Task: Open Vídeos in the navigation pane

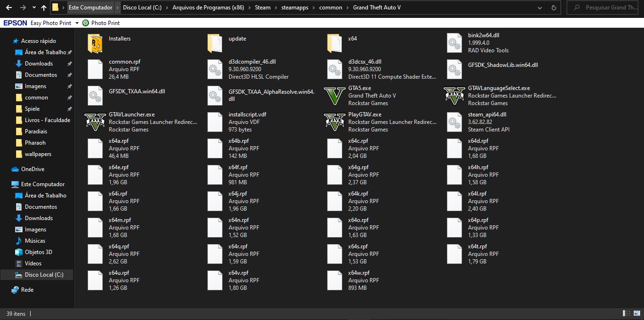Action: coord(33,263)
